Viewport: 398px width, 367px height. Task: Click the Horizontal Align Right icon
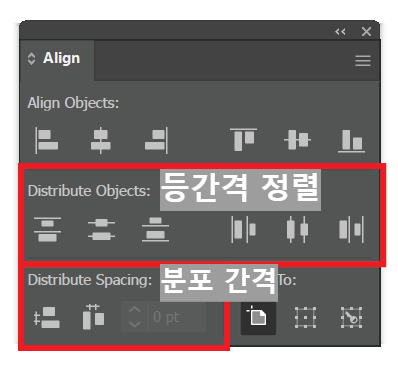pyautogui.click(x=156, y=140)
